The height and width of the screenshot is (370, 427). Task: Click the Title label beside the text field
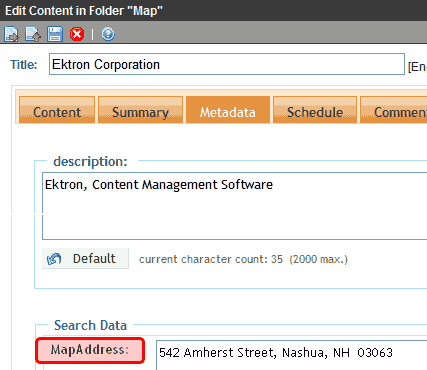pyautogui.click(x=24, y=65)
